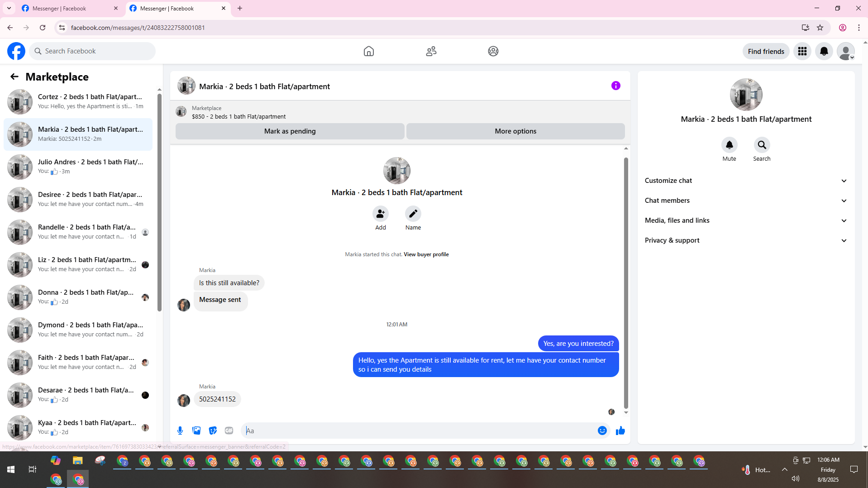Focus the Search Facebook field
Viewport: 868px width, 488px height.
(x=92, y=51)
